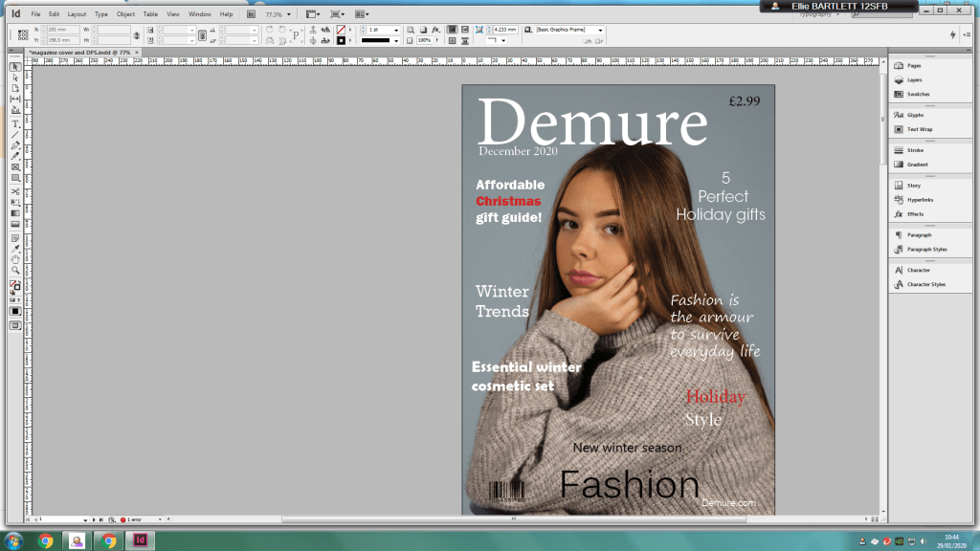Viewport: 980px width, 551px height.
Task: Show the Text Wrap panel
Action: [919, 128]
